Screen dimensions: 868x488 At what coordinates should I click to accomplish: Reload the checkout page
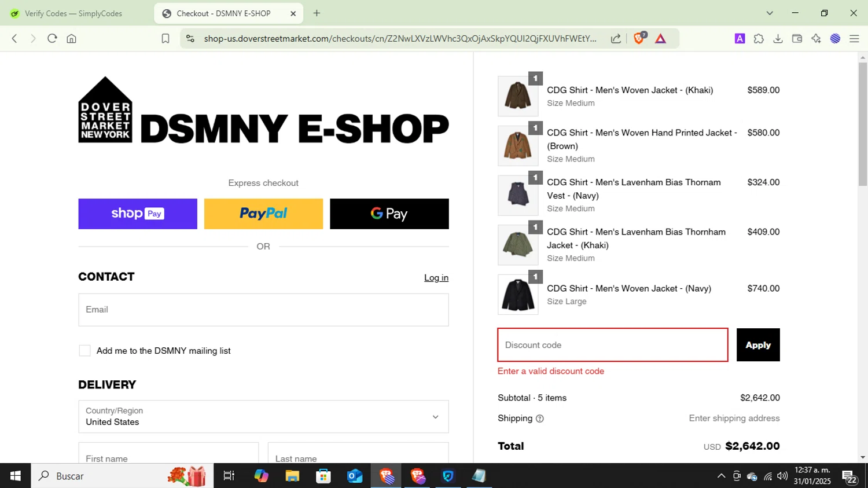52,39
